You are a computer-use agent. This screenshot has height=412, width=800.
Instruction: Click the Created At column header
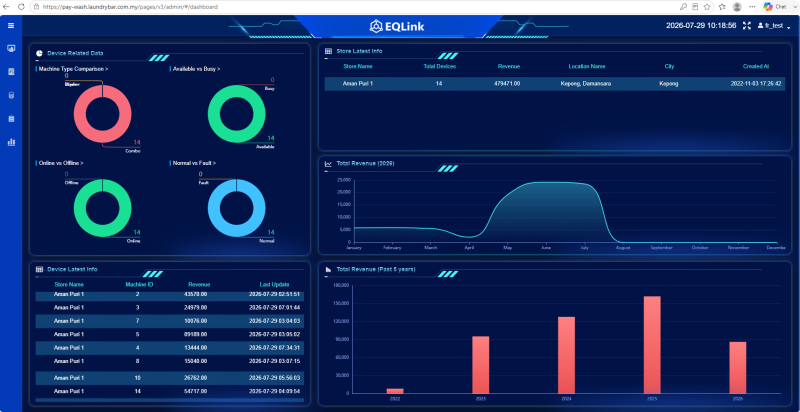[756, 66]
